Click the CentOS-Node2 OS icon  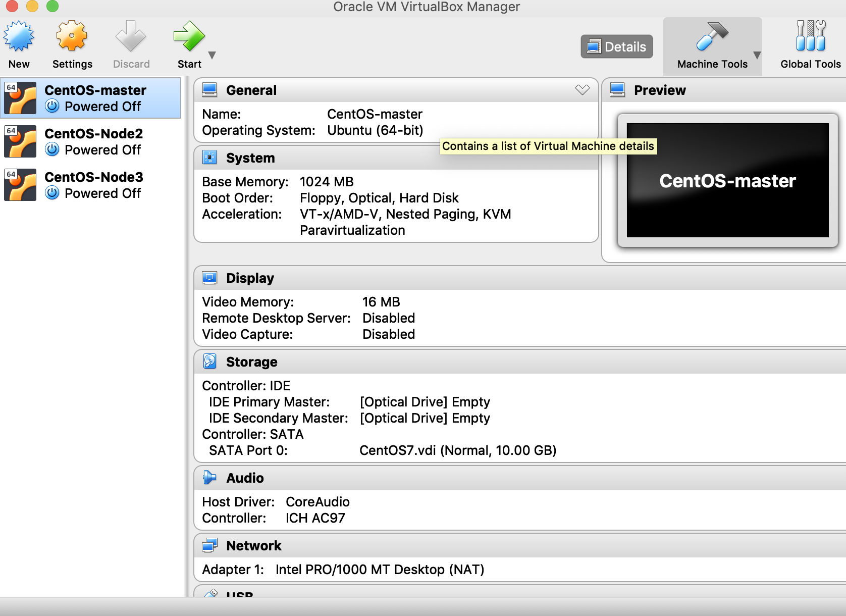(20, 141)
